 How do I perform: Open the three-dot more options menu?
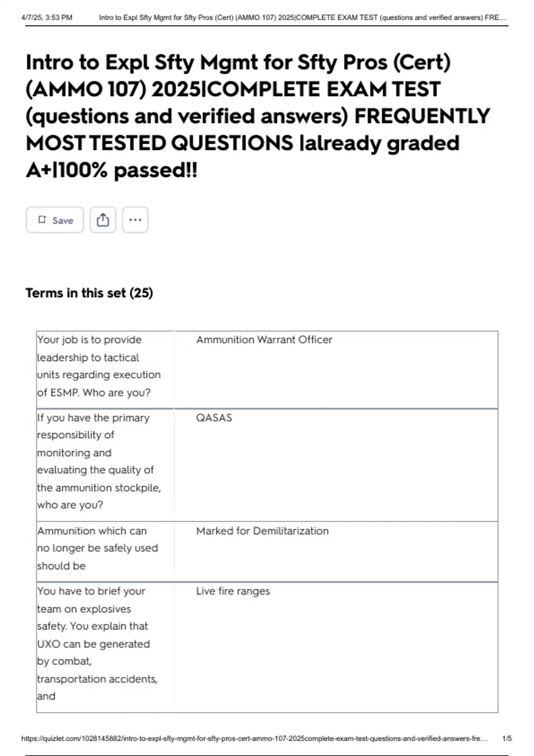[x=135, y=220]
